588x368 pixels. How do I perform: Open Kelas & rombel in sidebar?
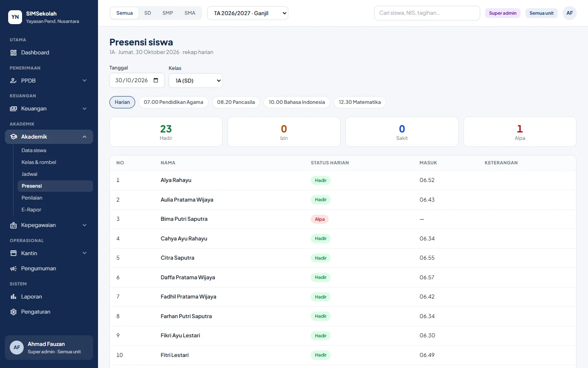coord(55,162)
